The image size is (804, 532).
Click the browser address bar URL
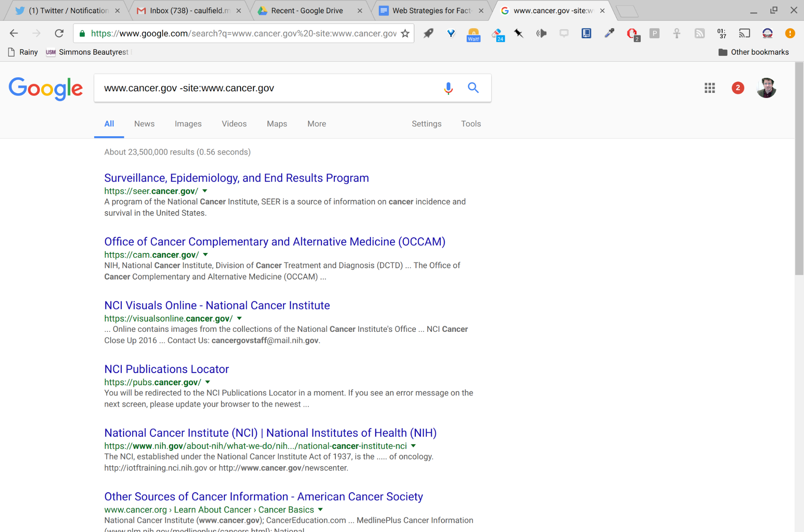point(244,33)
